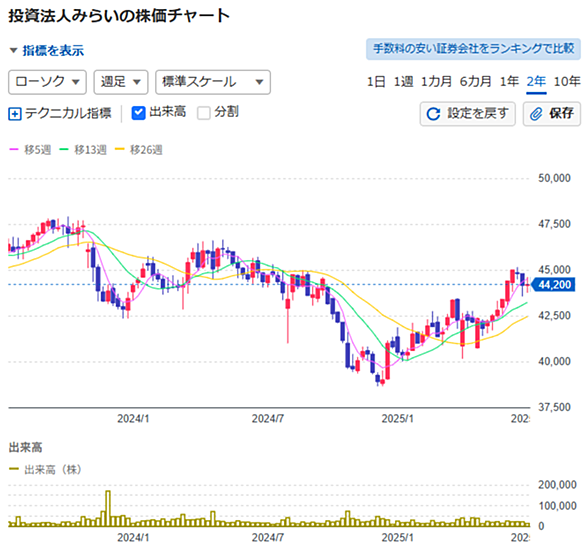This screenshot has width=586, height=545.
Task: Toggle the 移26週 moving average legend
Action: 139,150
